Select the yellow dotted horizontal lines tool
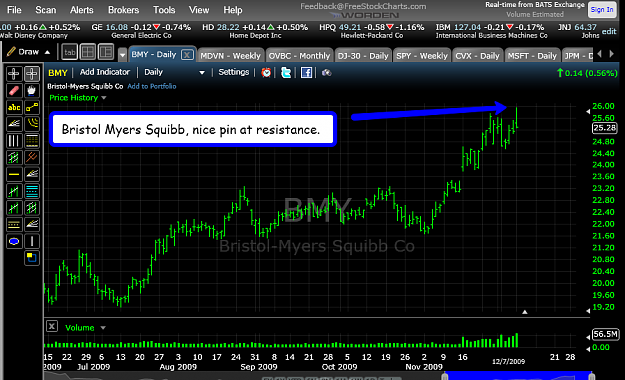625x380 pixels. 14,224
